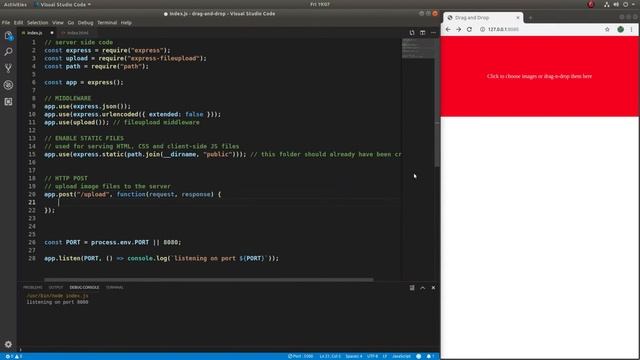640x360 pixels.
Task: Switch to the Terminal panel tab
Action: pyautogui.click(x=115, y=288)
